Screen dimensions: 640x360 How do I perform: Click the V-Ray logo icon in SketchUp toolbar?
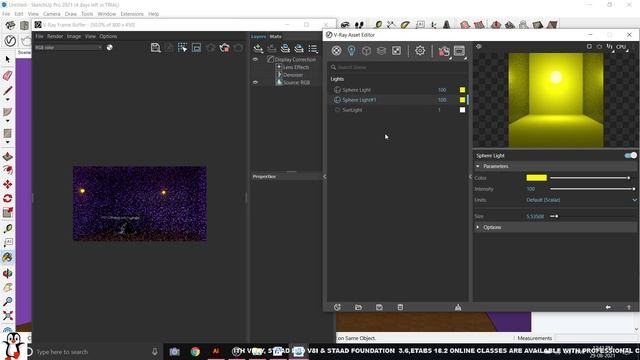coord(10,40)
